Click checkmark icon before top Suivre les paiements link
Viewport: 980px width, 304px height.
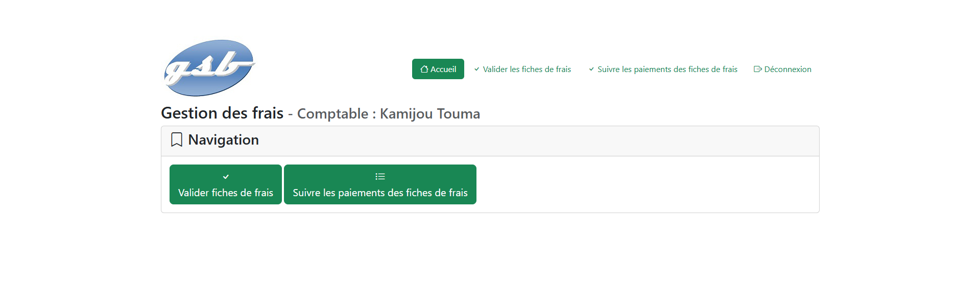pyautogui.click(x=591, y=69)
